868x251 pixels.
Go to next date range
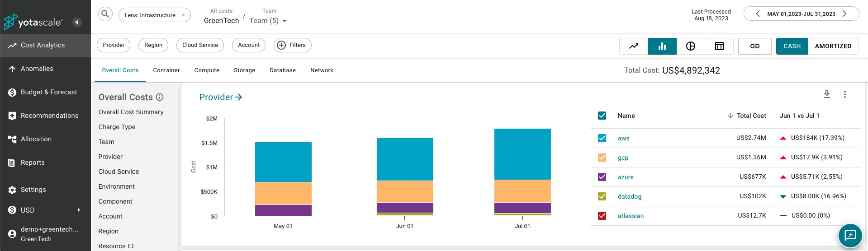(x=844, y=14)
